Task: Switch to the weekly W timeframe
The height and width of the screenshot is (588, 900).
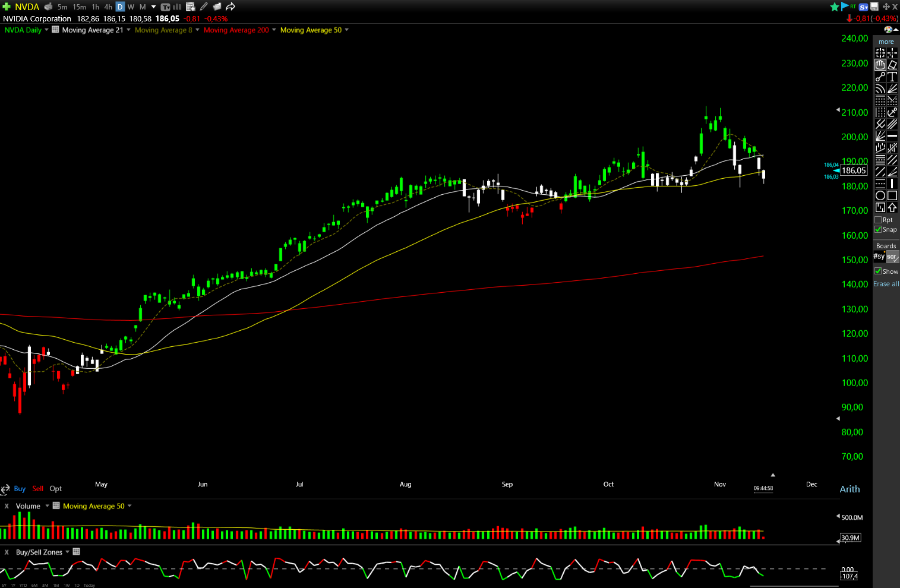Action: point(131,7)
